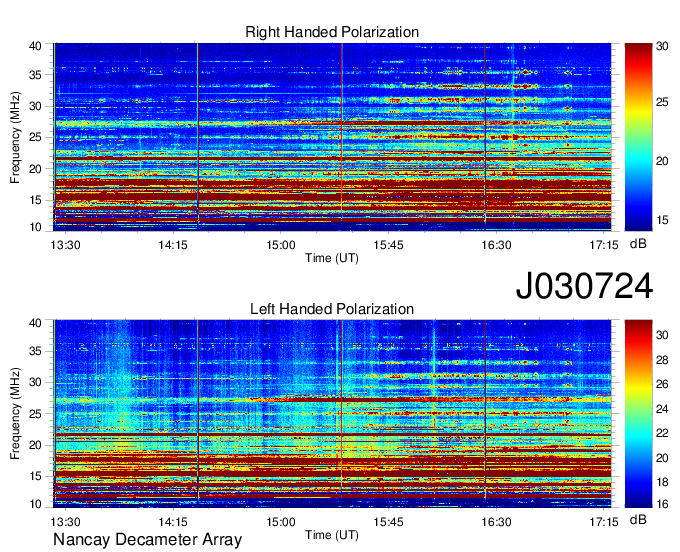The height and width of the screenshot is (552, 680).
Task: Select the J030724 observation label
Action: [584, 286]
